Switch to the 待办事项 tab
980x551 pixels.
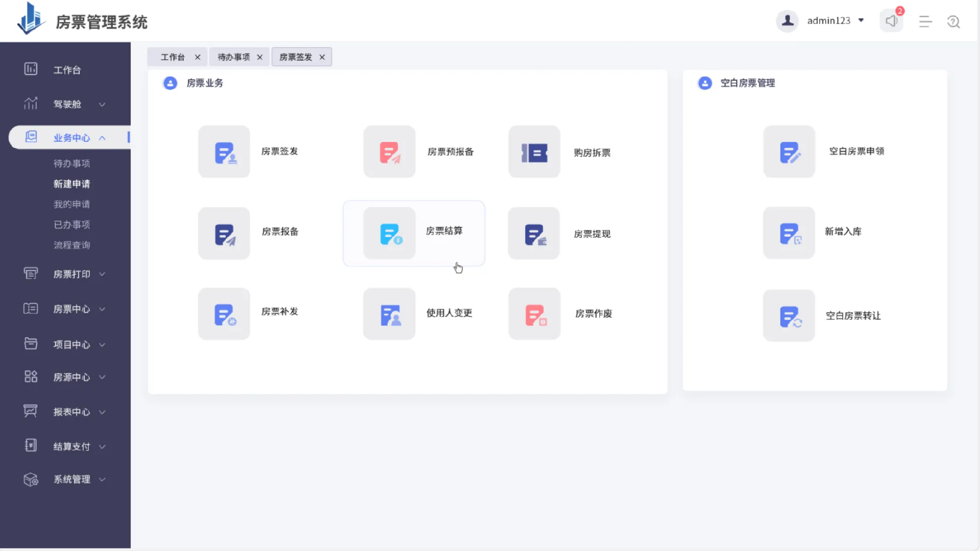(234, 57)
